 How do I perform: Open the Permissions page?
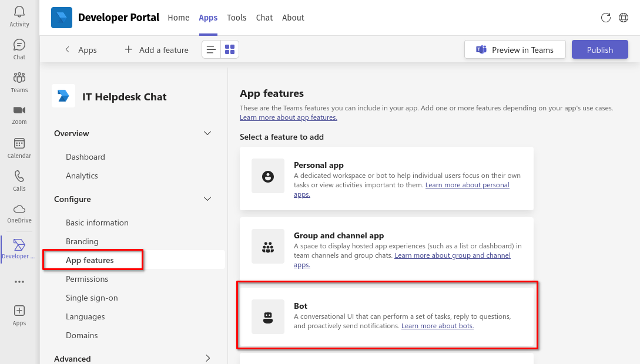coord(87,279)
